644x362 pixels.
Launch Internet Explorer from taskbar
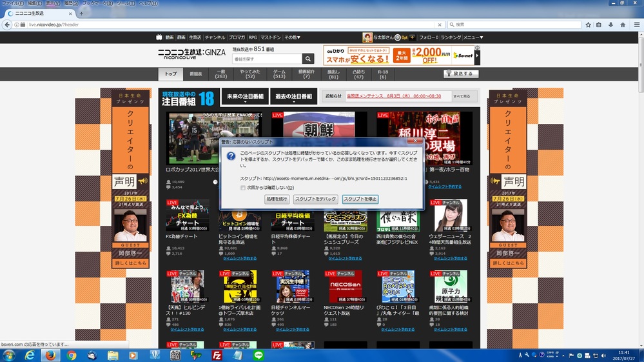click(x=30, y=356)
